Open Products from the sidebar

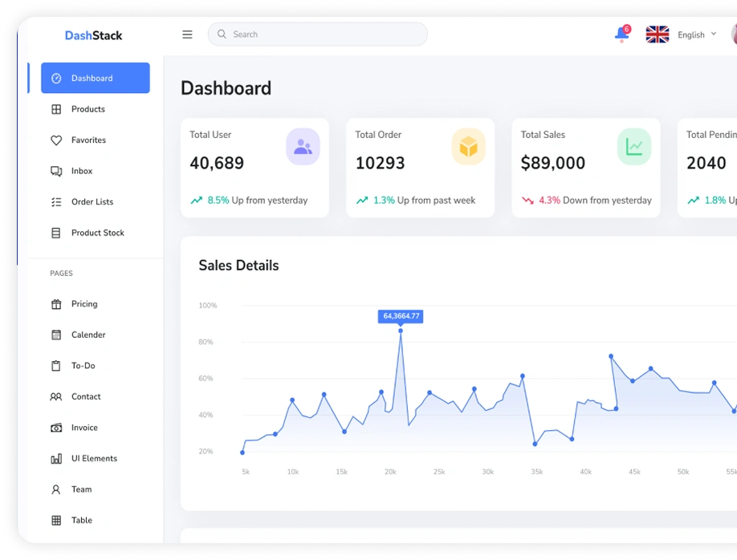tap(88, 109)
